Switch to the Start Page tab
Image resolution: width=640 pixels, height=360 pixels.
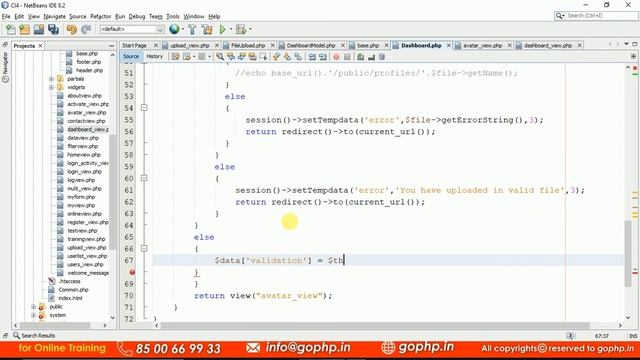pos(134,45)
